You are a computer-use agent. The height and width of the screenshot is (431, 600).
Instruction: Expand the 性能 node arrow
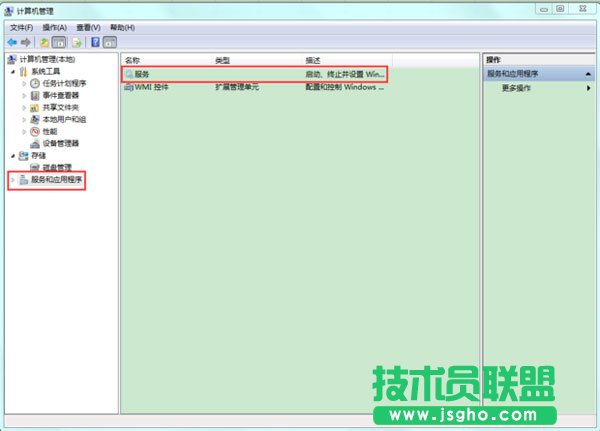point(24,132)
